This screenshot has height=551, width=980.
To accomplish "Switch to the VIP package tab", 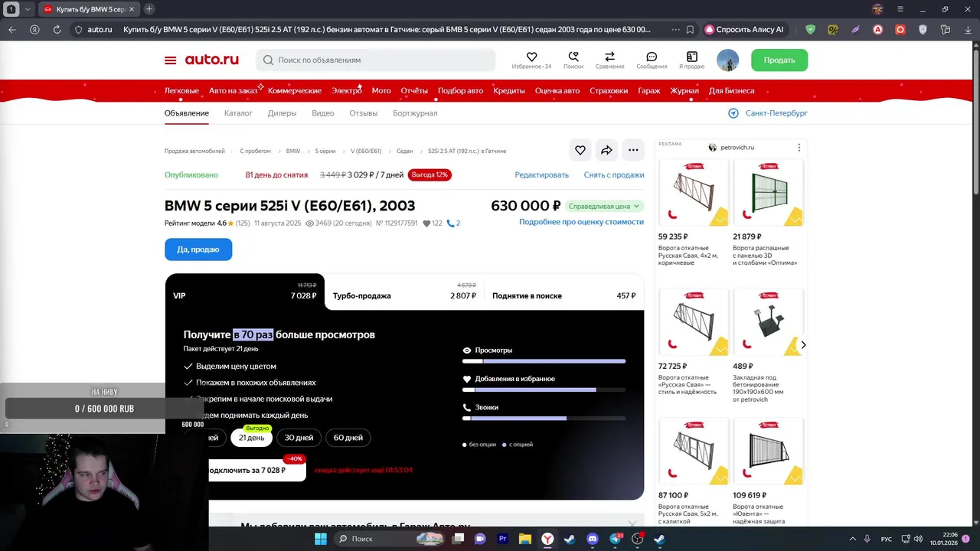I will coord(245,292).
